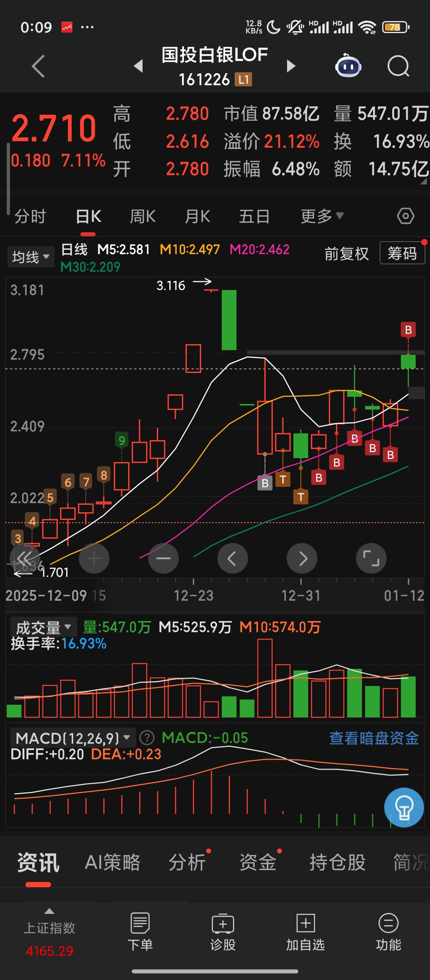This screenshot has height=980, width=430.
Task: Zoom out chart with minus button
Action: [x=163, y=559]
